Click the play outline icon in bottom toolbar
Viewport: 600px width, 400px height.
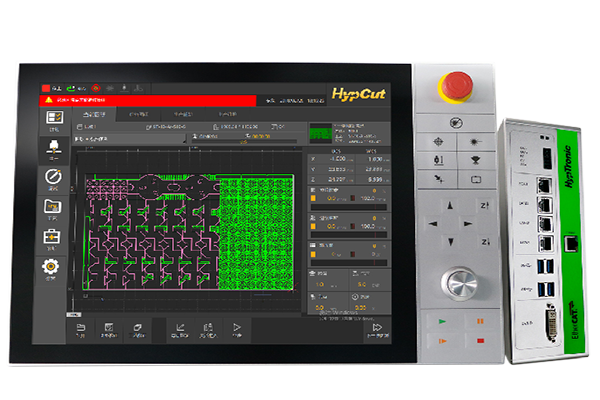coord(237,327)
